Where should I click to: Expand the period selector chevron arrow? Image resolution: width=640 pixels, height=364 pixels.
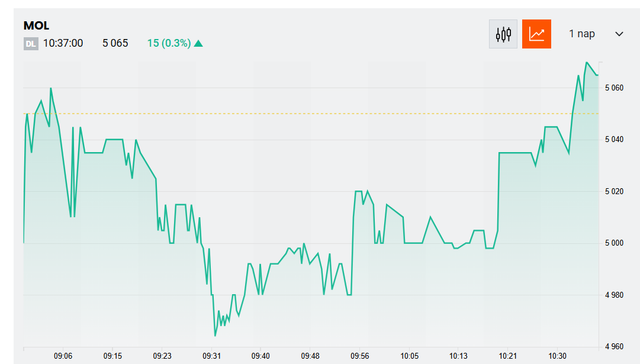click(619, 34)
